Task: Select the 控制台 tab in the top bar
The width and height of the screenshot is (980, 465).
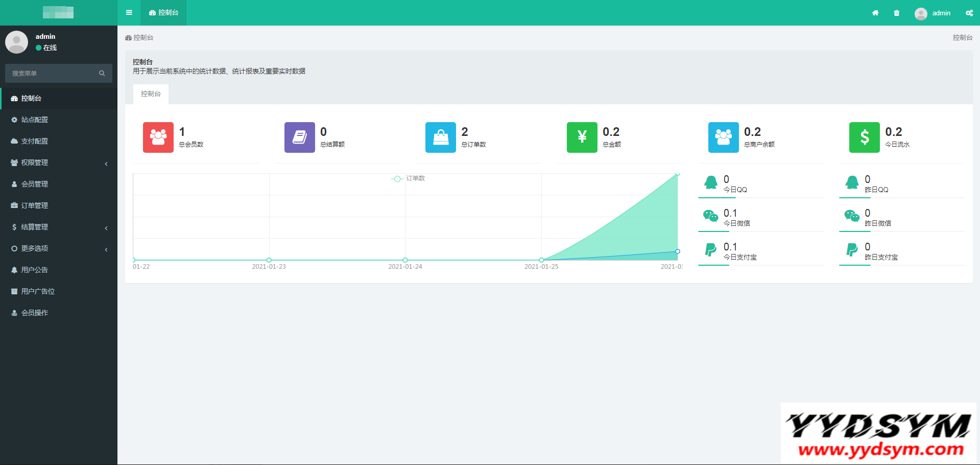Action: click(164, 13)
